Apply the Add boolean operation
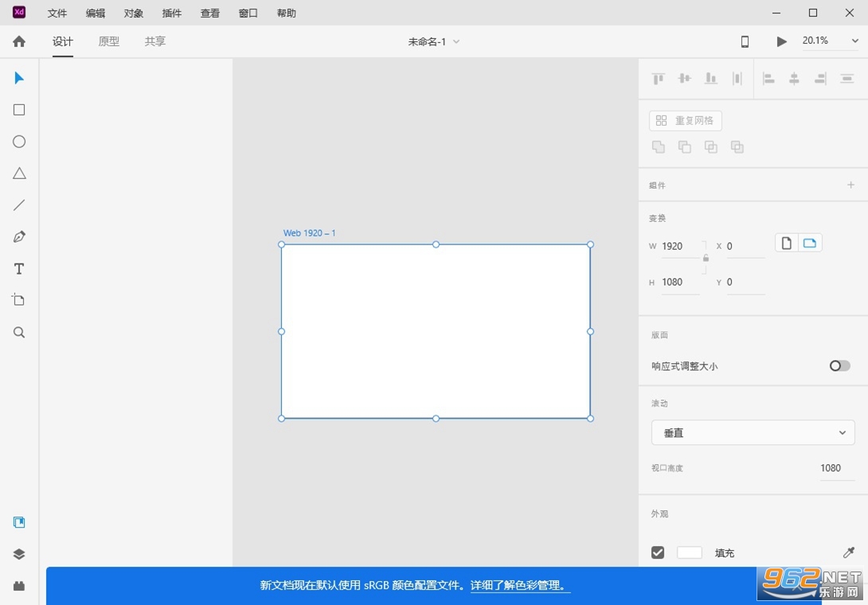 [659, 146]
